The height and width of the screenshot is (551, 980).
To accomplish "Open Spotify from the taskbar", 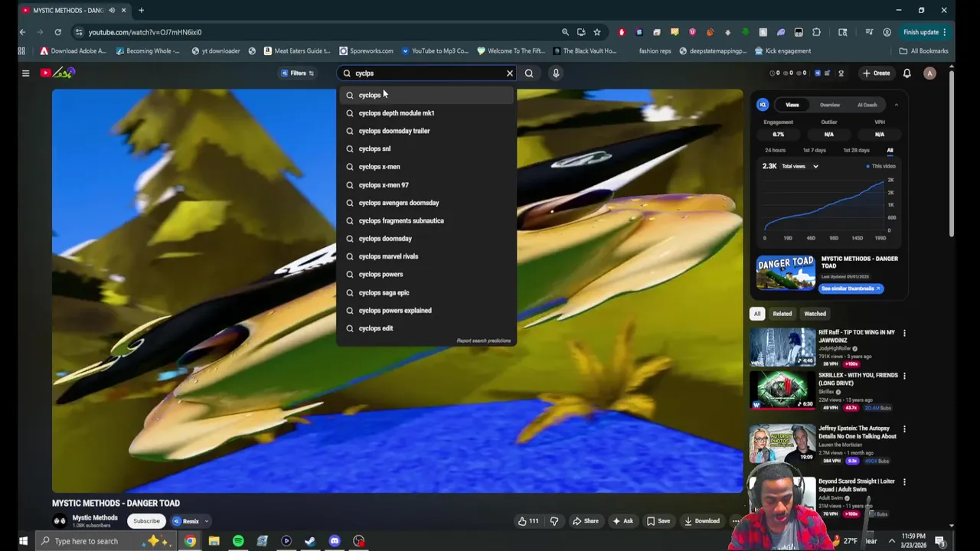I will point(238,541).
